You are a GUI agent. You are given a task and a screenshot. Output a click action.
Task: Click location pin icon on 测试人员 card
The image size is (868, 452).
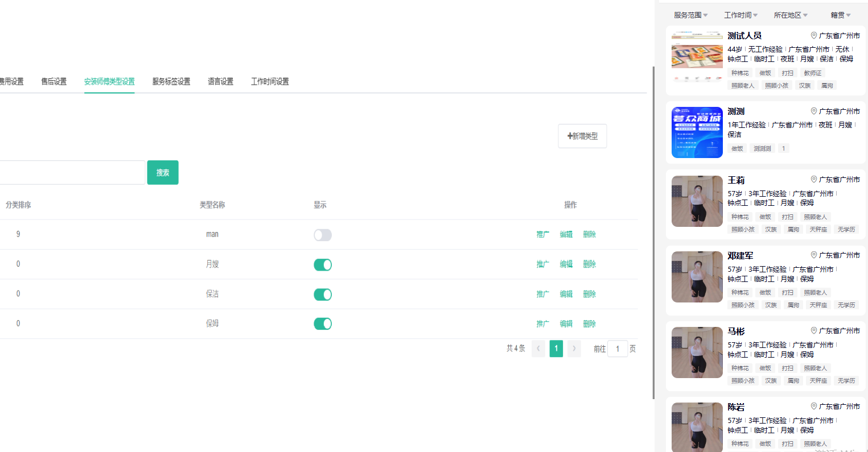(x=814, y=35)
